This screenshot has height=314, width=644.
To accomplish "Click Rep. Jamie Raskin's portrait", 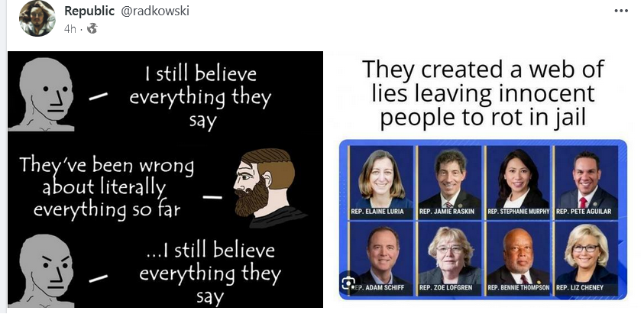I will [x=450, y=181].
